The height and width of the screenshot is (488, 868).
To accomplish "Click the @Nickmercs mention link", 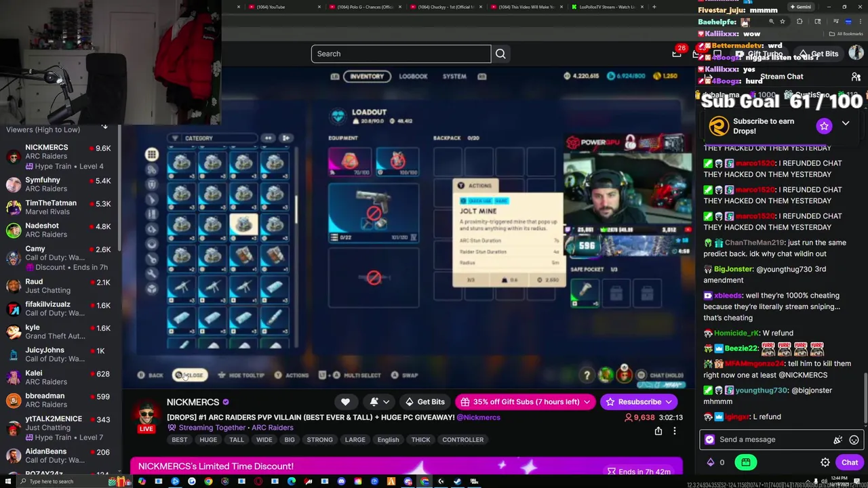I will (478, 418).
